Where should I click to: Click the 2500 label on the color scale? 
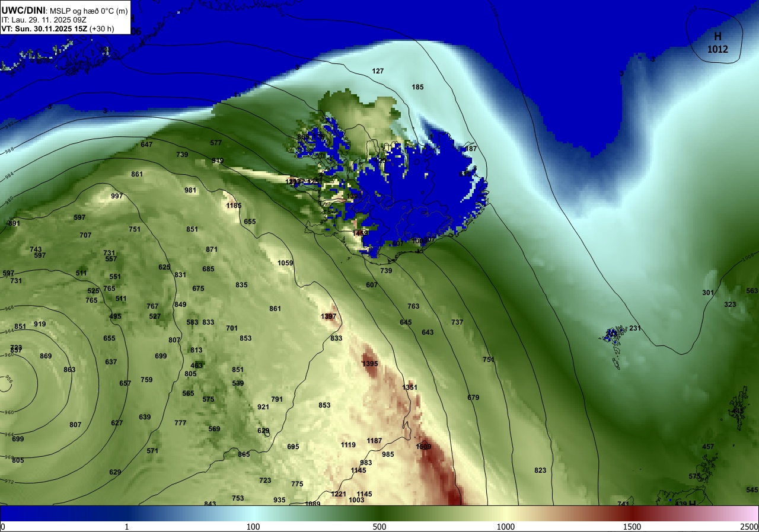click(x=750, y=527)
